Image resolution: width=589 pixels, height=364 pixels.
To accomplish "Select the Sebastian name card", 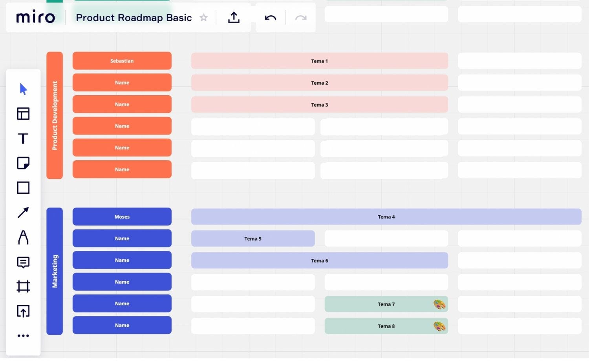I will [122, 61].
